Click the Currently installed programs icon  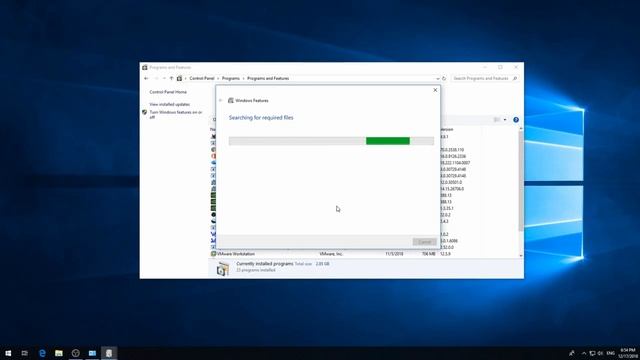click(223, 269)
